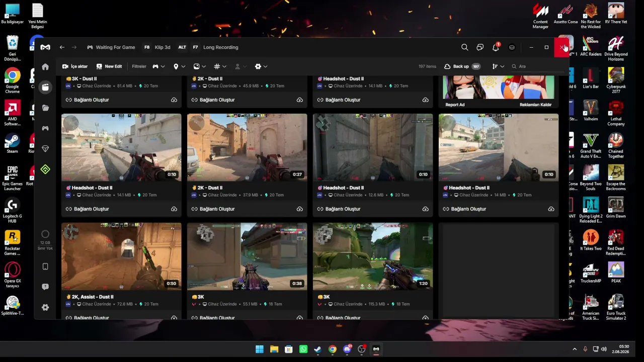644x362 pixels.
Task: Open the help chat bubble in sidebar
Action: point(45,287)
